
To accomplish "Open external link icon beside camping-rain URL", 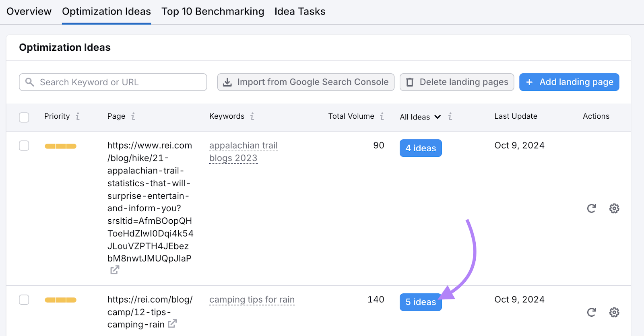I will pyautogui.click(x=172, y=324).
